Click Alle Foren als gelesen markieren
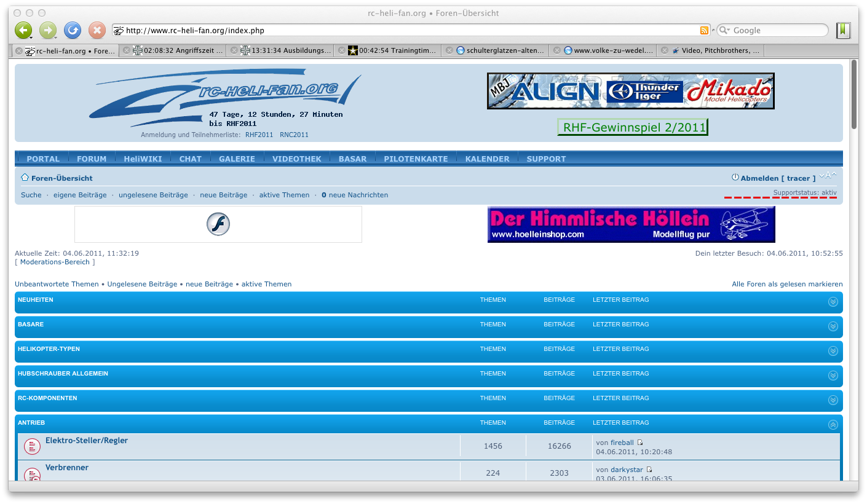This screenshot has height=504, width=867. point(787,284)
